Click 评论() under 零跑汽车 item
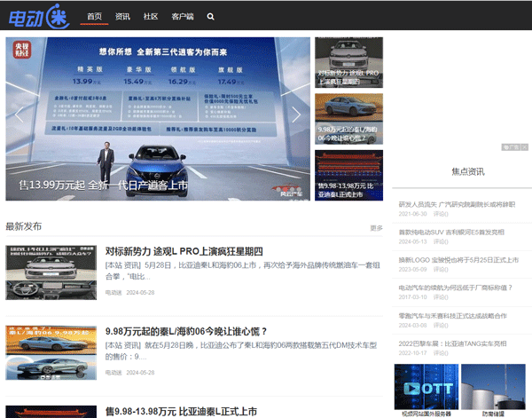This screenshot has height=418, width=532. [441, 326]
